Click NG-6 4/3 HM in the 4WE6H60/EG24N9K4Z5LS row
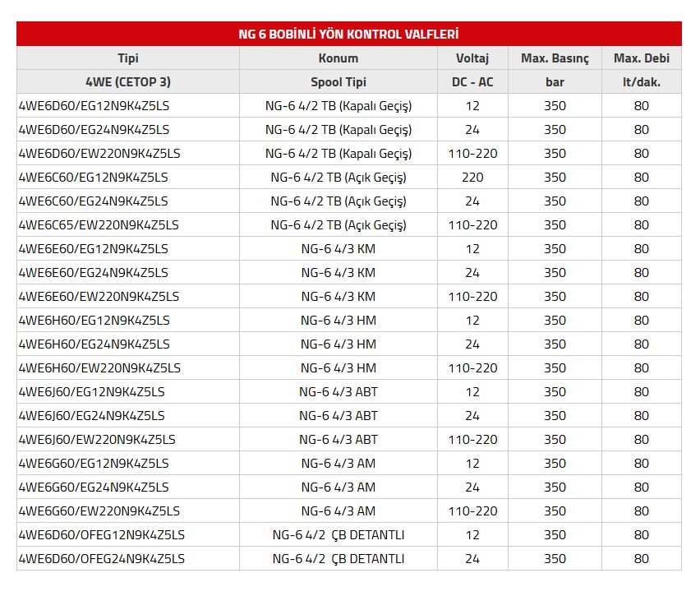This screenshot has height=596, width=700. pos(338,344)
